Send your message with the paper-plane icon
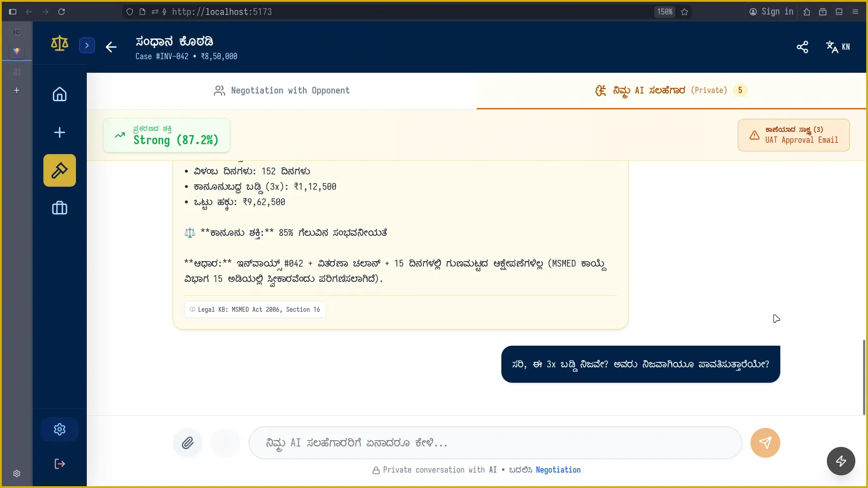 (x=765, y=443)
